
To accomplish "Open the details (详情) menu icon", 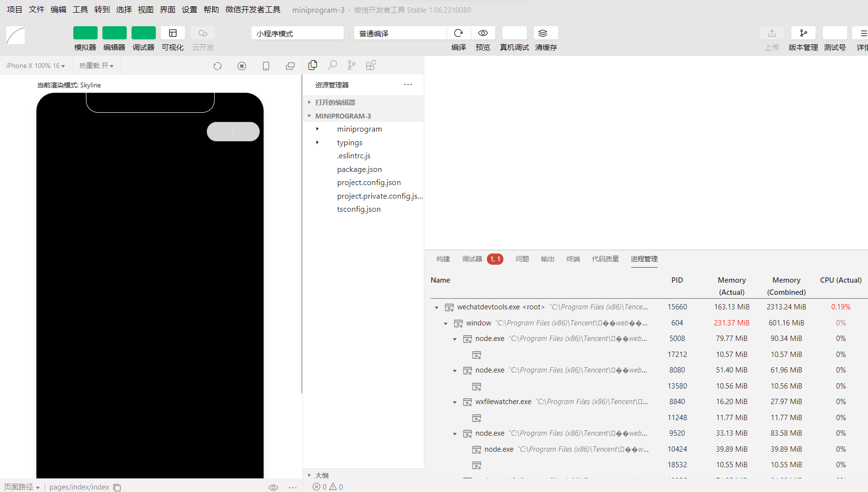I will point(862,33).
